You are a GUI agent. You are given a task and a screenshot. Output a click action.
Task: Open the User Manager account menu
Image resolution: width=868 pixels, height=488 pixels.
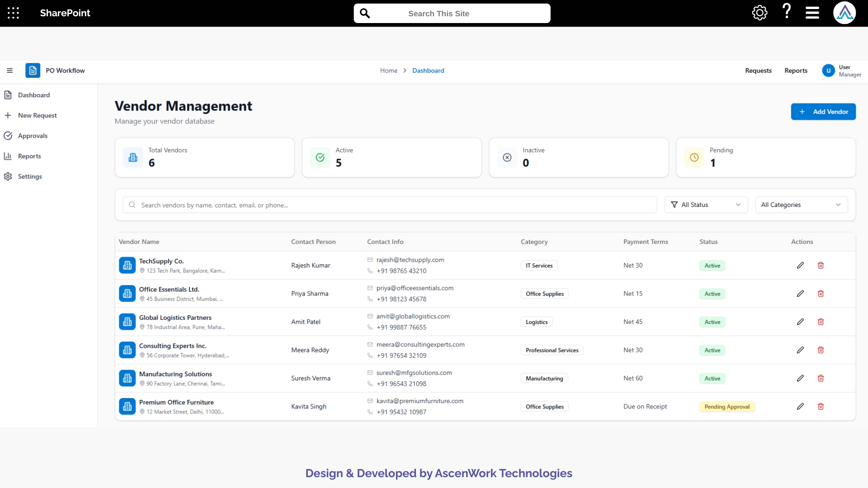point(842,70)
